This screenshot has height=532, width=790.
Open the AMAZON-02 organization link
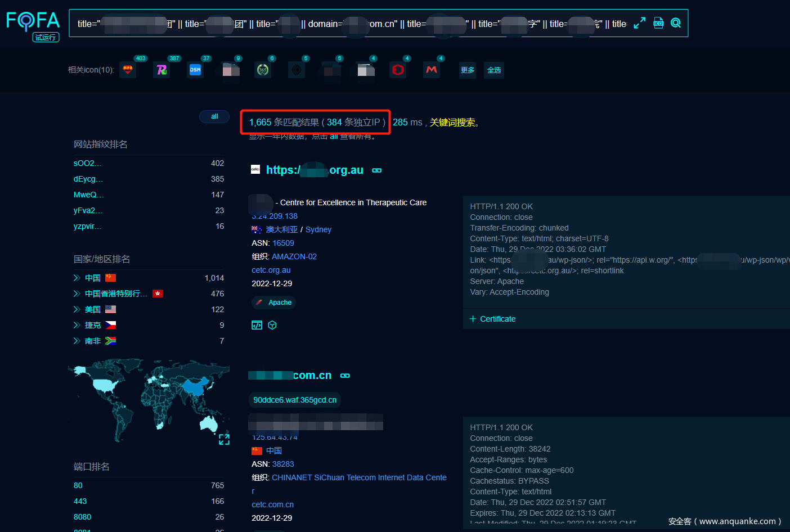coord(294,256)
